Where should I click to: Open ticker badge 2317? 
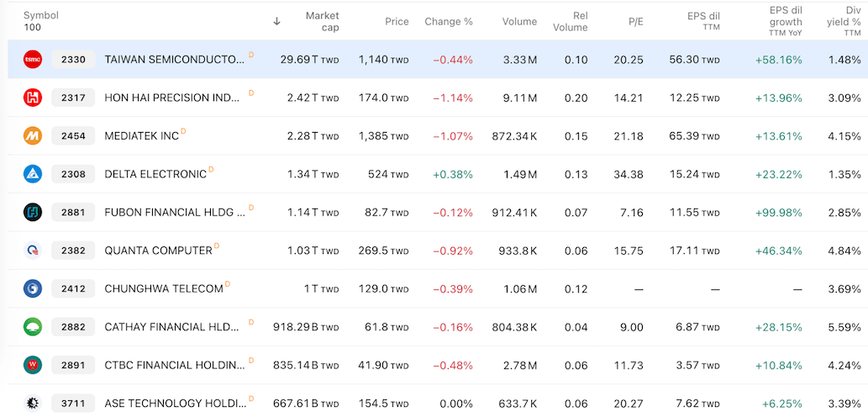pos(74,98)
